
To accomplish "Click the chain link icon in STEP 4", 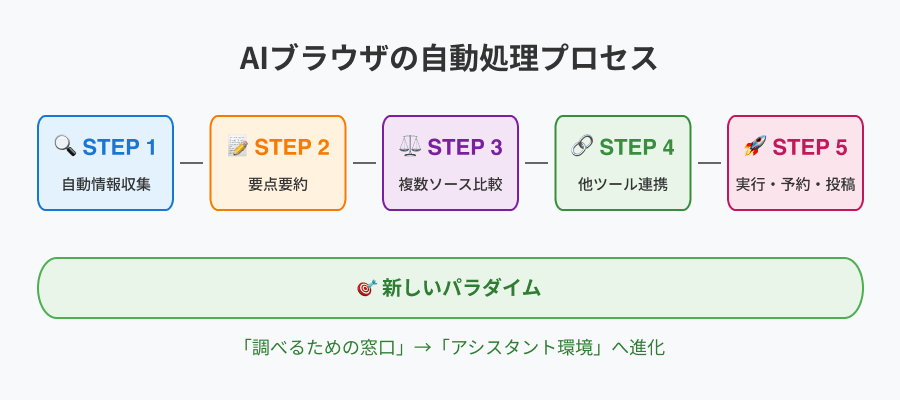I will tap(582, 146).
